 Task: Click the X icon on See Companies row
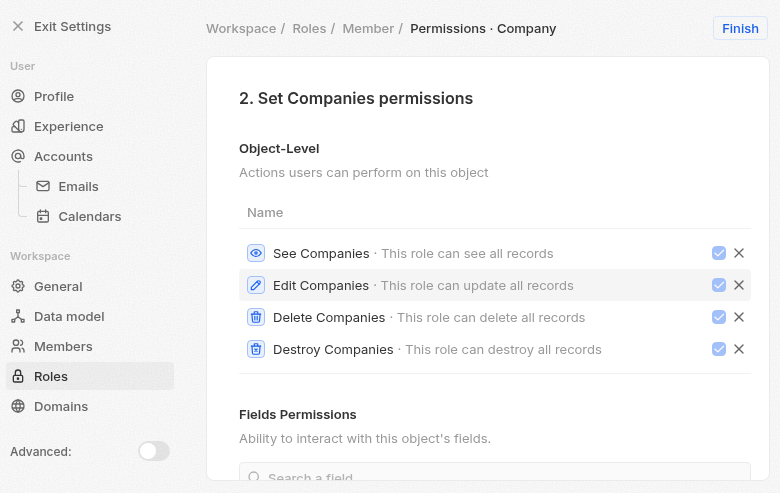[739, 253]
